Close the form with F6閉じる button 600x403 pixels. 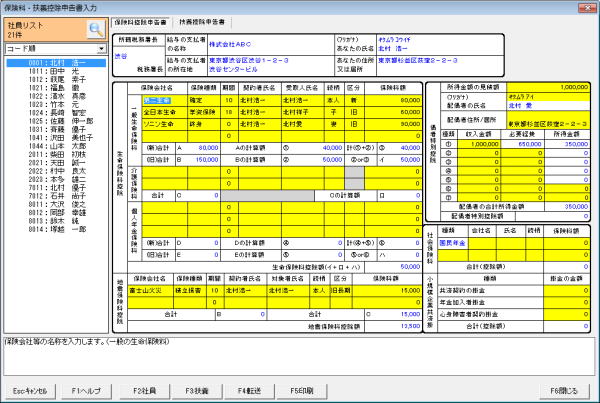tap(564, 391)
